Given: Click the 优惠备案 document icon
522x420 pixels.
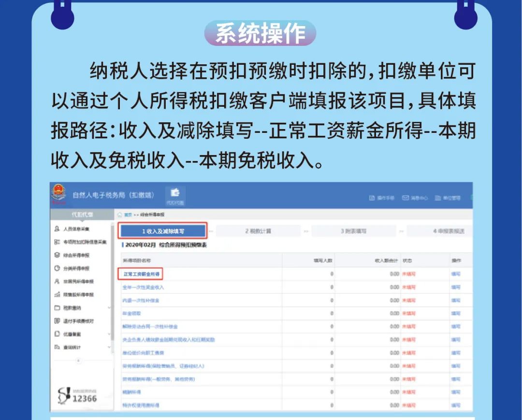Looking at the screenshot, I should 57,334.
